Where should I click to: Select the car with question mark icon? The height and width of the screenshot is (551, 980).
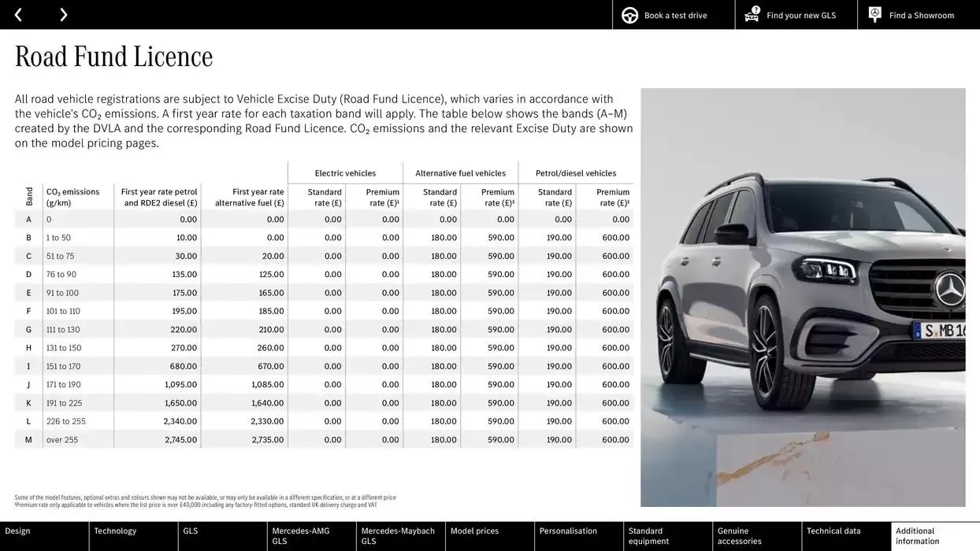pyautogui.click(x=750, y=14)
